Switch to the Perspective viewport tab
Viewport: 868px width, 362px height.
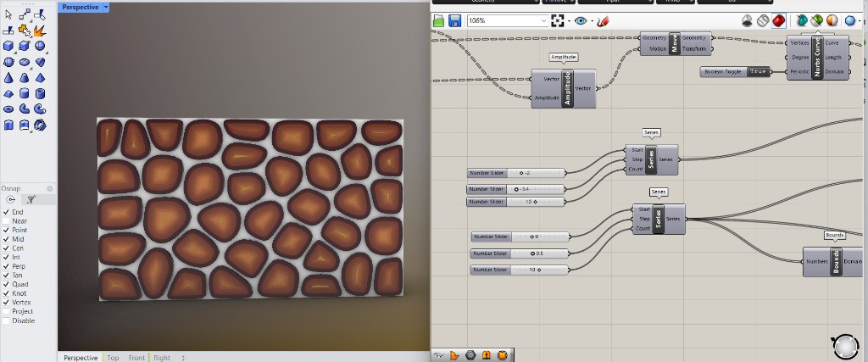click(81, 358)
